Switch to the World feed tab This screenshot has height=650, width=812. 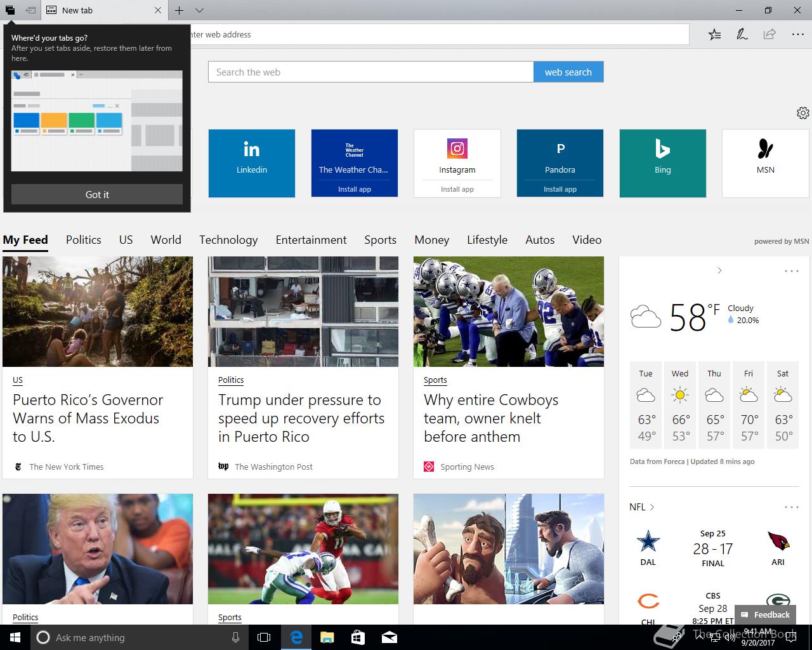[x=166, y=240]
